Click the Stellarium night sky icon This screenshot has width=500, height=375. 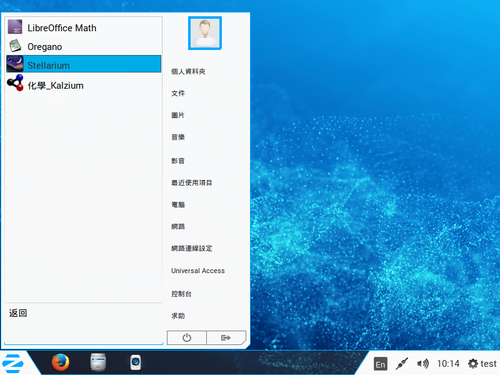coord(15,64)
